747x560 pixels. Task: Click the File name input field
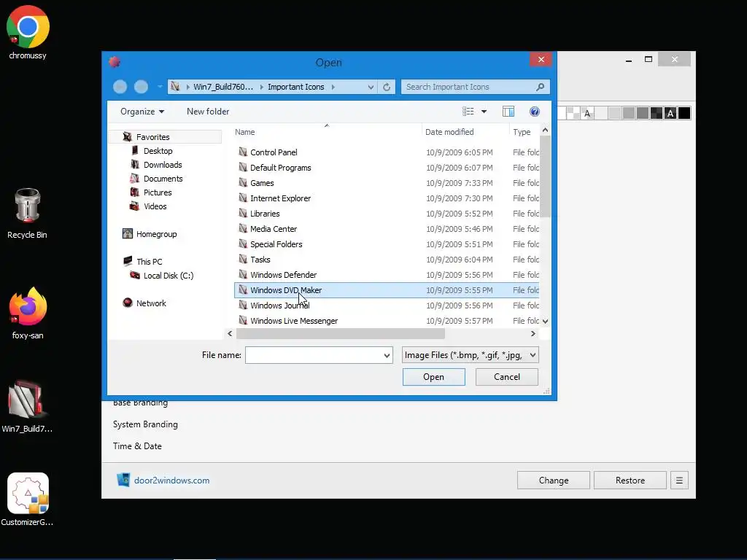[x=314, y=355]
